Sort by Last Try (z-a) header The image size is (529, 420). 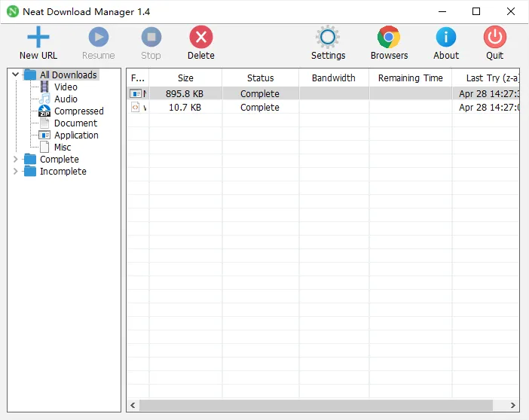[486, 78]
